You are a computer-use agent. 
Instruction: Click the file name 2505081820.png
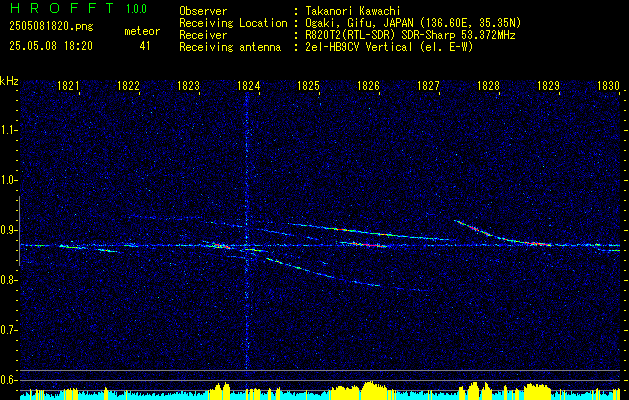point(51,27)
